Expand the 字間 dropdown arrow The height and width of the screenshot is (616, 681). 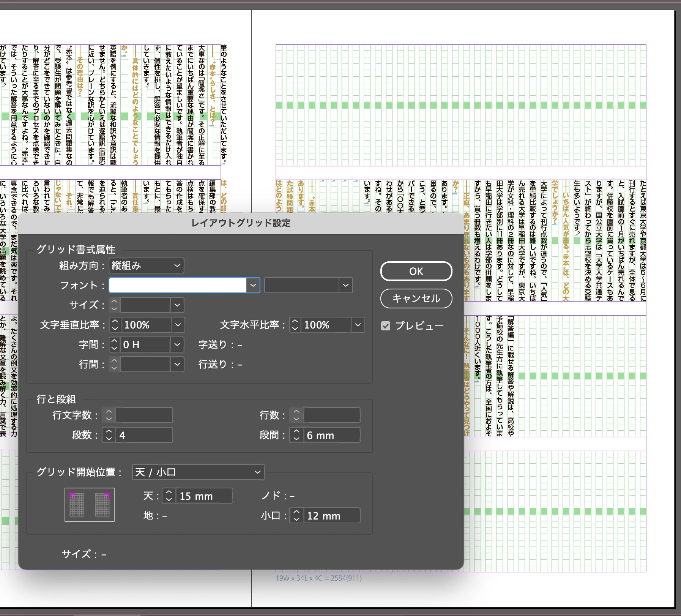177,344
